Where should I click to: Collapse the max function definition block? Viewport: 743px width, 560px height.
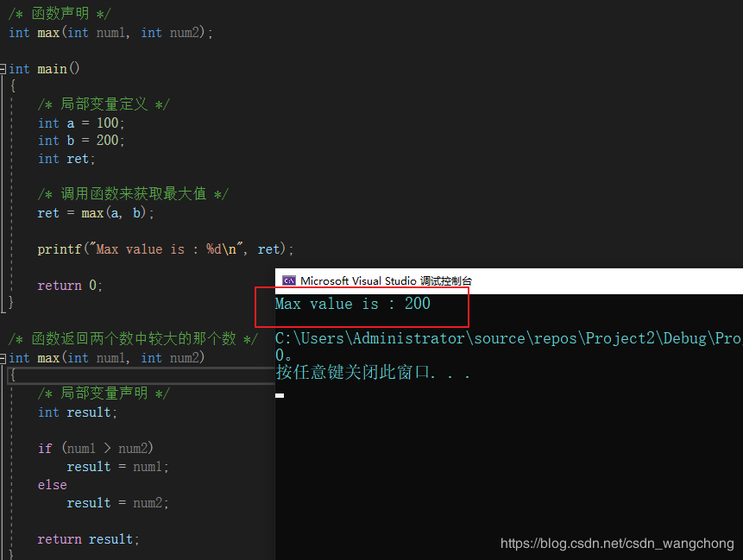(3, 359)
